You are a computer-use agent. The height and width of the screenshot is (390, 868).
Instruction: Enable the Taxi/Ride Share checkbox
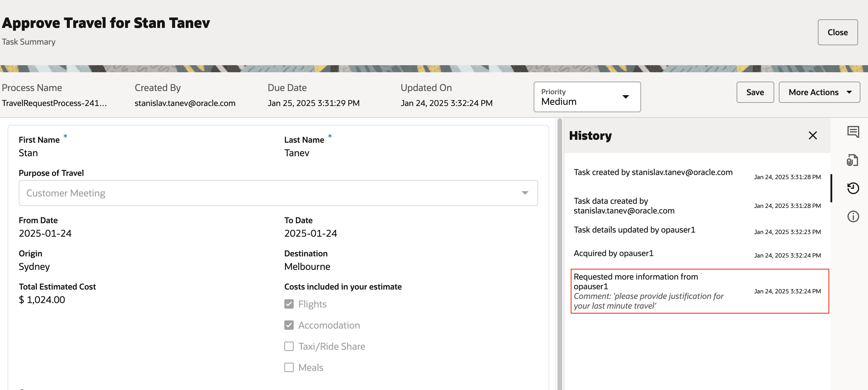point(289,346)
